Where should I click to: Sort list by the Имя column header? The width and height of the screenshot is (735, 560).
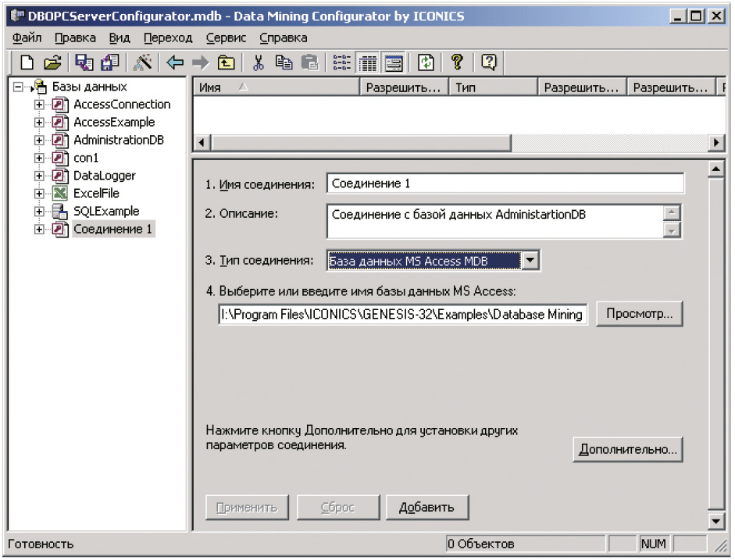[276, 87]
